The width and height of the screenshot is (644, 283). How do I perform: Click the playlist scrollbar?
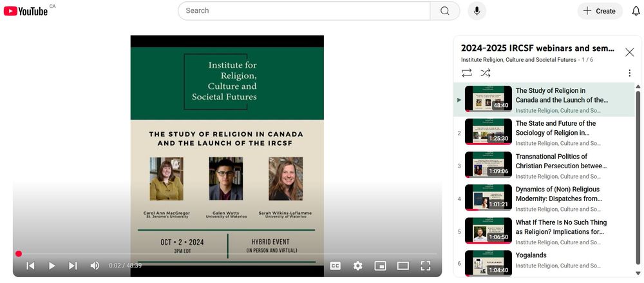click(638, 177)
